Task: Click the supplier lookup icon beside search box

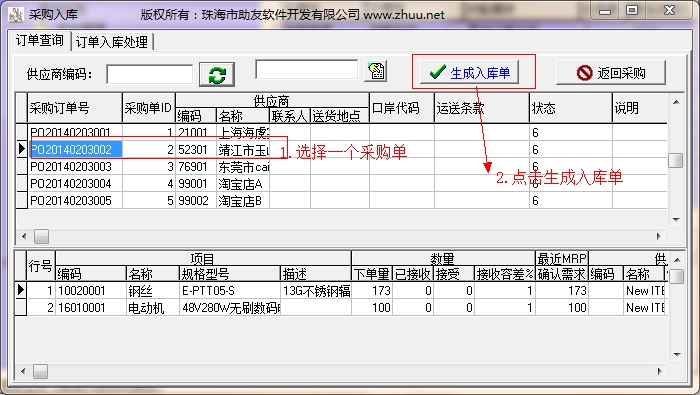Action: [x=375, y=71]
